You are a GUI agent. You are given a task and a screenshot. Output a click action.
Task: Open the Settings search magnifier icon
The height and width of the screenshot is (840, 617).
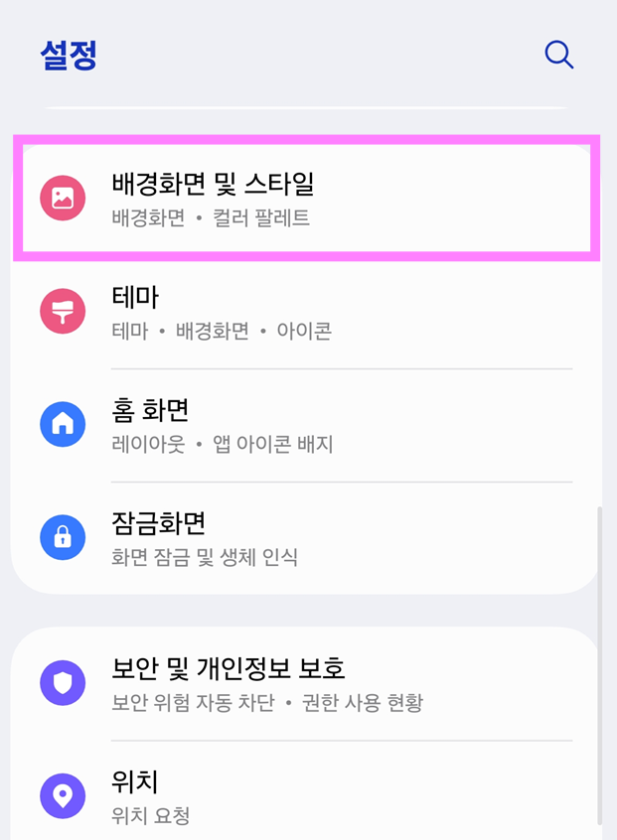pos(558,56)
